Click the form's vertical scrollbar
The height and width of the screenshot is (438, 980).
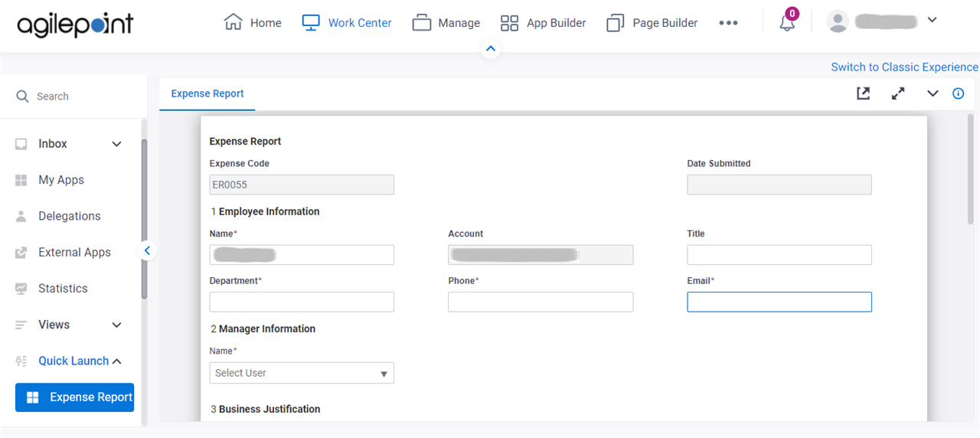(x=970, y=168)
